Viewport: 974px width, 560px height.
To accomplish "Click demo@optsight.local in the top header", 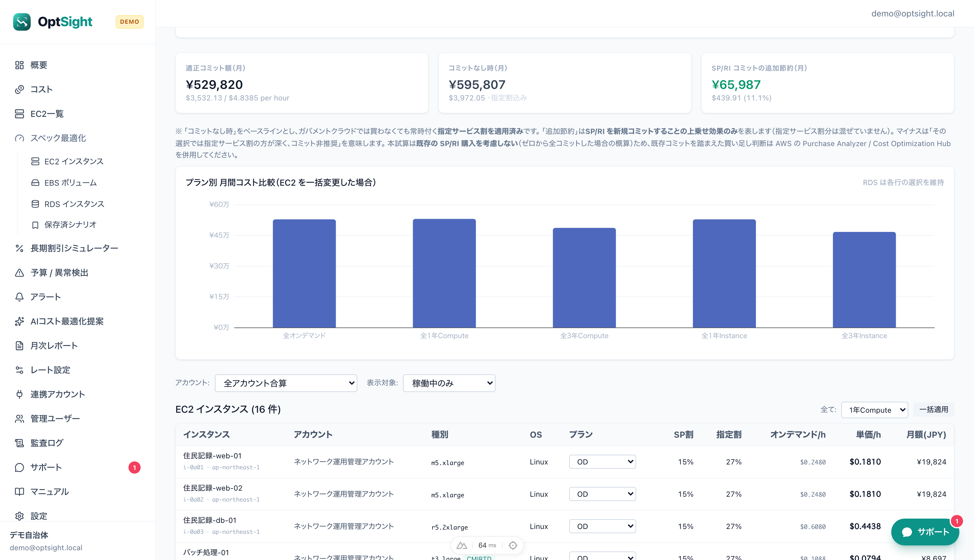I will (x=913, y=13).
